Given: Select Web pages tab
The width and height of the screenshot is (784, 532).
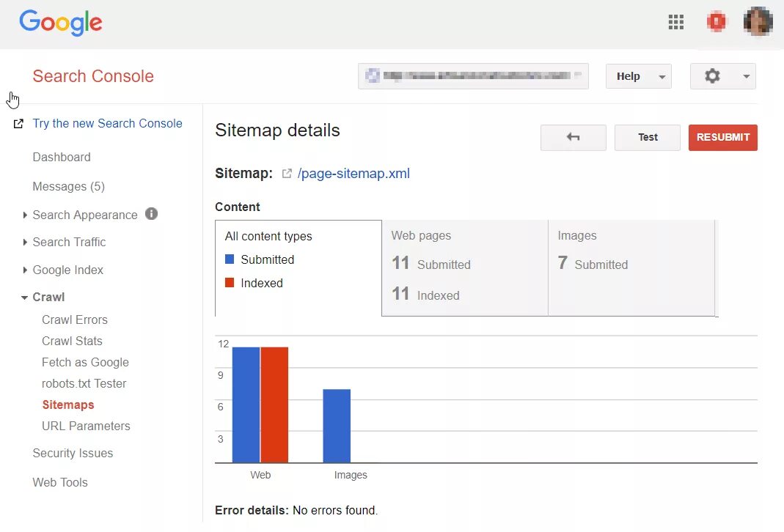Looking at the screenshot, I should [x=465, y=268].
